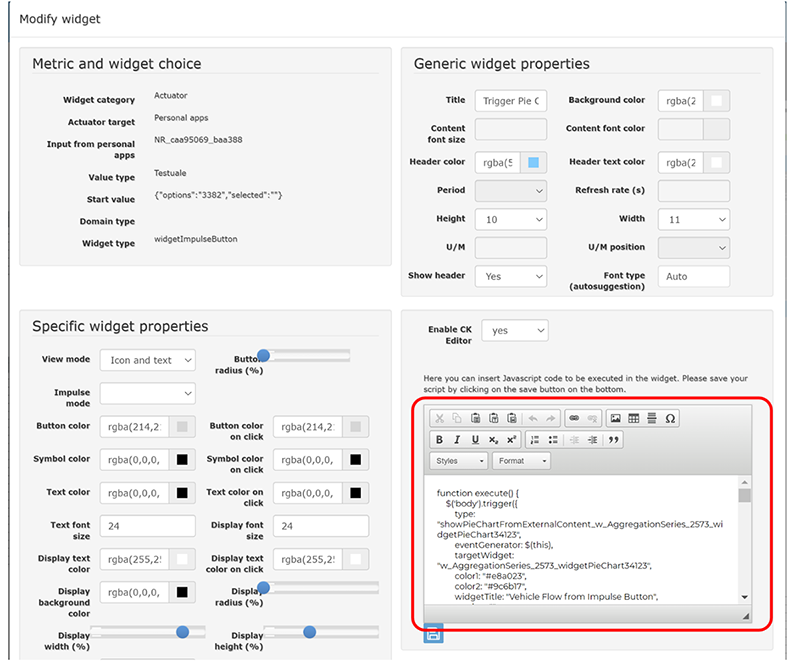
Task: Open the Format dropdown in the editor
Action: 522,461
